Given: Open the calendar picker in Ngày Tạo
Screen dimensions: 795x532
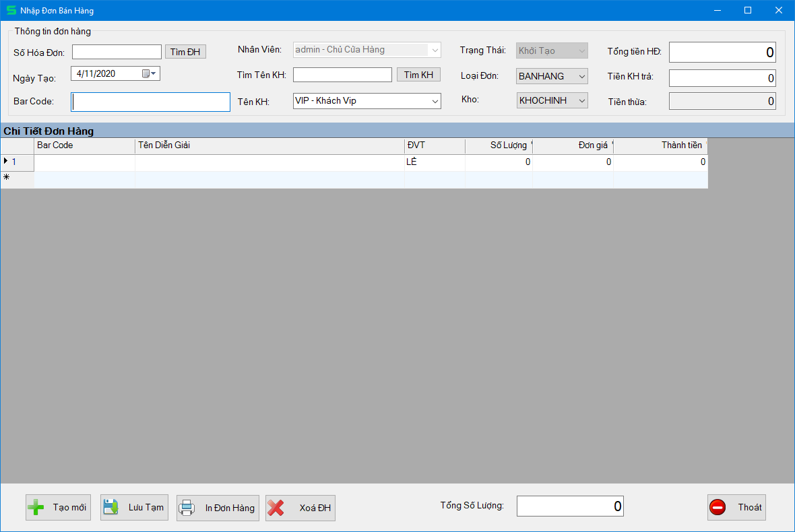Looking at the screenshot, I should (149, 74).
